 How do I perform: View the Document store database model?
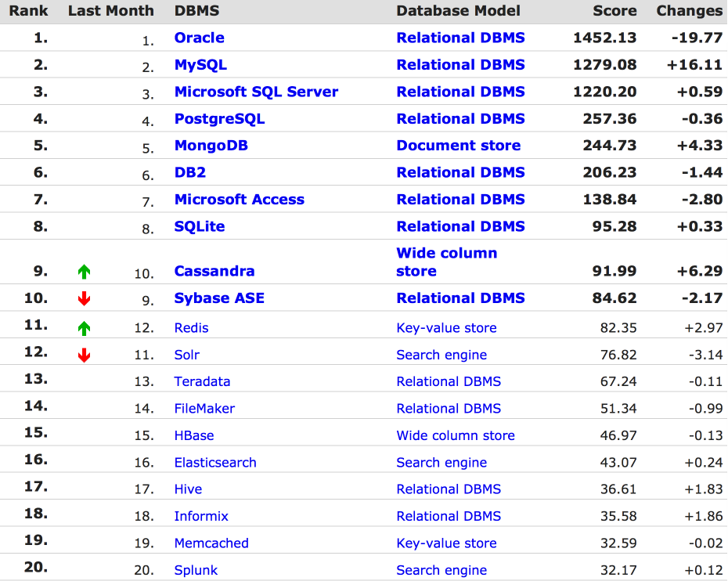pyautogui.click(x=458, y=146)
